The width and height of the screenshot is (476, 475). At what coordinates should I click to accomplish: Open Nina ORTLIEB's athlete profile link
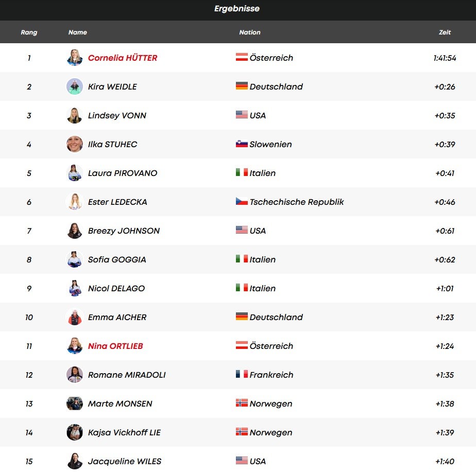(x=115, y=346)
